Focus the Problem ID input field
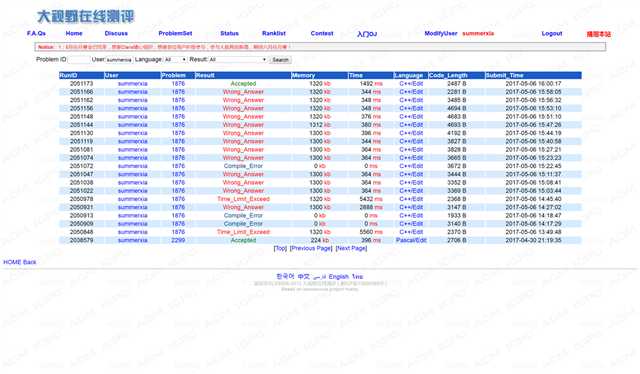This screenshot has height=374, width=640. coord(79,60)
